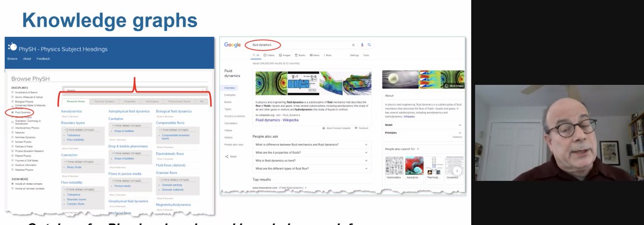The width and height of the screenshot is (644, 225).
Task: Open the Aerodynamics thumbnail card in Google
Action: tap(414, 170)
